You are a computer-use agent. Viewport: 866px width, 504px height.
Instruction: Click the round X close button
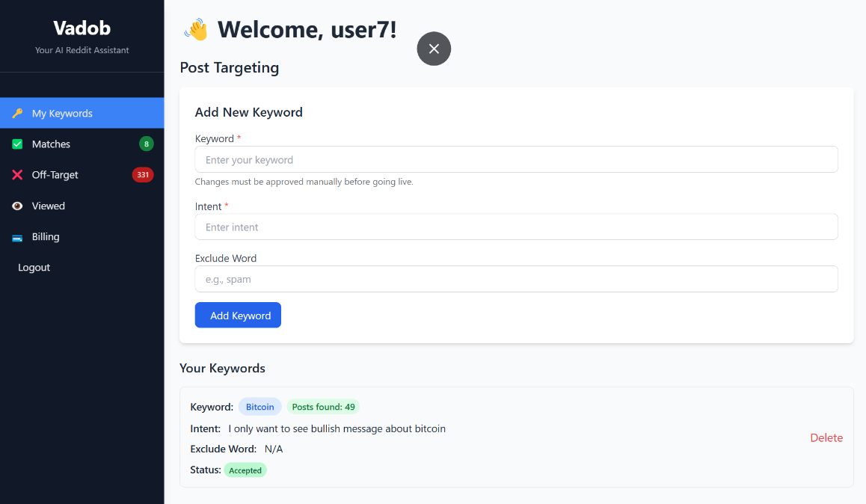(x=434, y=49)
